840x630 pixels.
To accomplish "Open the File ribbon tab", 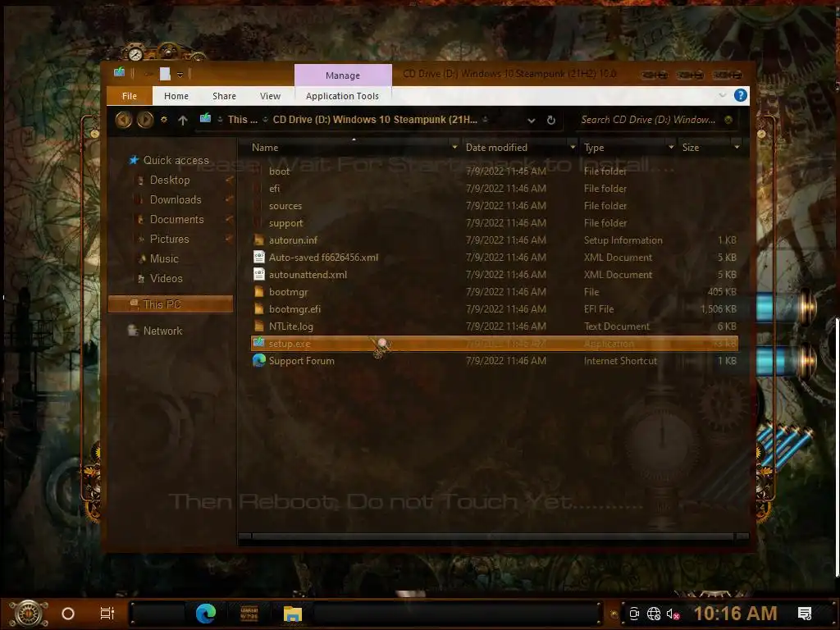I will pos(129,96).
